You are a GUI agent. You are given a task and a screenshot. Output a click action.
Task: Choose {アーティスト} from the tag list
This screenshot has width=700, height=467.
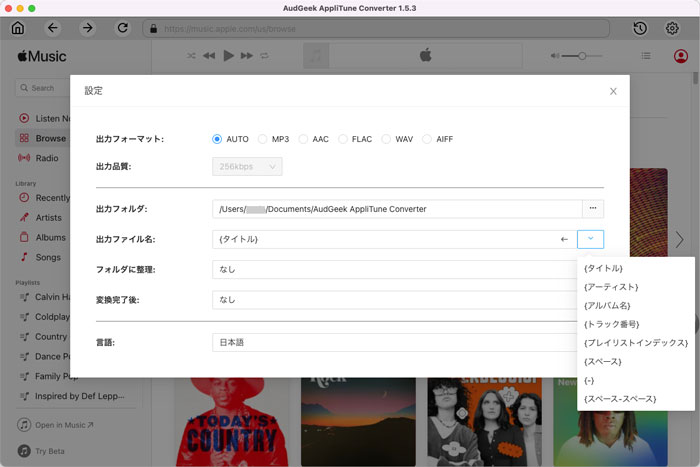click(636, 287)
